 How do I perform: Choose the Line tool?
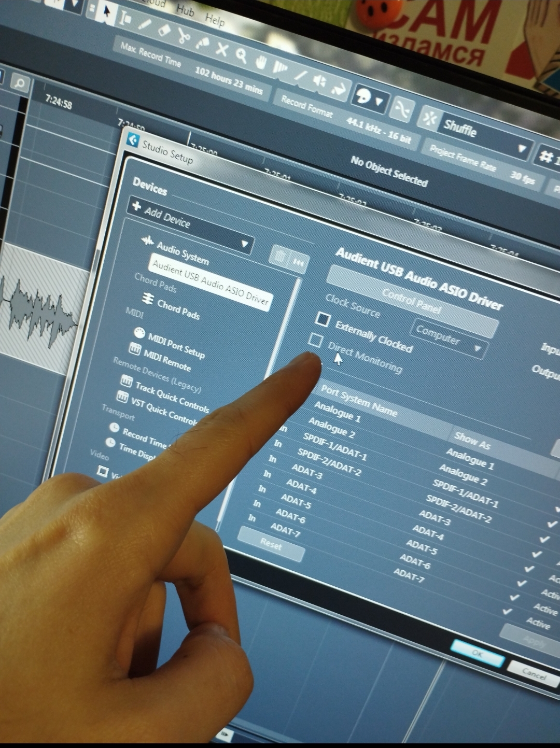(x=300, y=75)
